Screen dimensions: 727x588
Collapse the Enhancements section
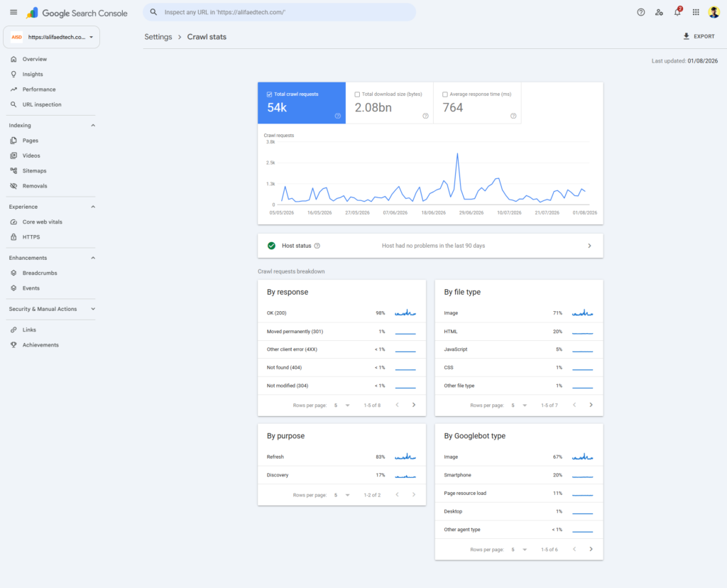pos(93,258)
